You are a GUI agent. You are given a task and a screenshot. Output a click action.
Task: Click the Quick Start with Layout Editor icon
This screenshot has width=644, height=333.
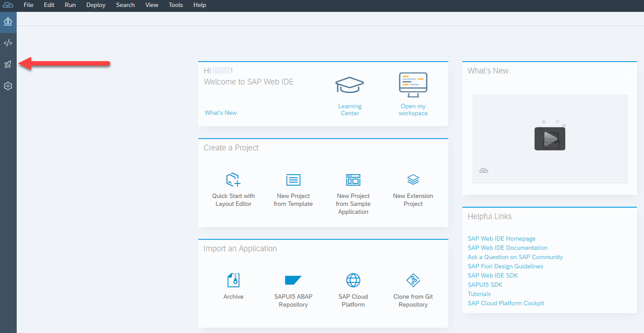tap(233, 180)
